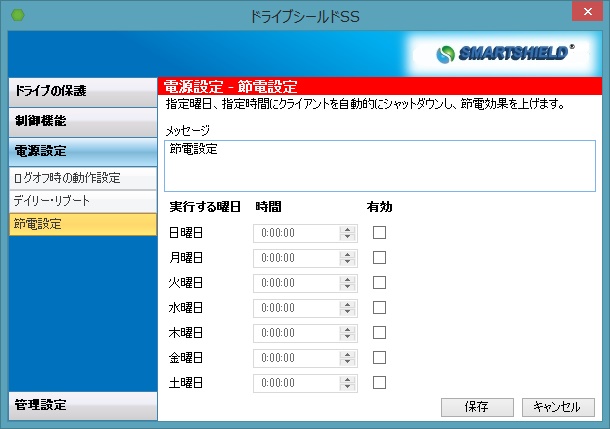Expand the 制御機能 section
The image size is (610, 429).
(80, 121)
